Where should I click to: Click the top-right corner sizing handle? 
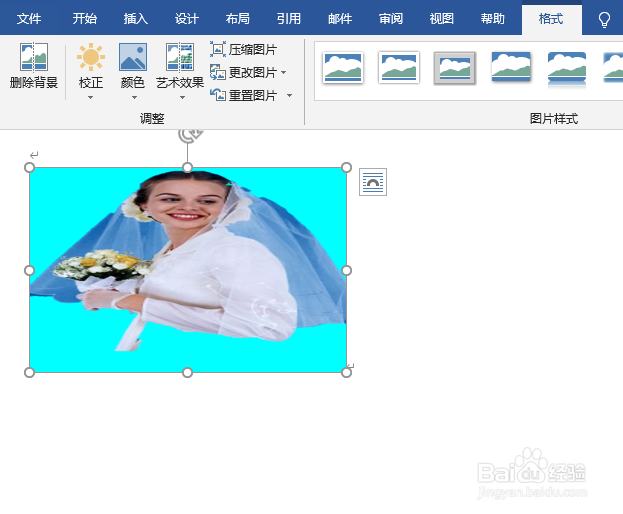(346, 168)
